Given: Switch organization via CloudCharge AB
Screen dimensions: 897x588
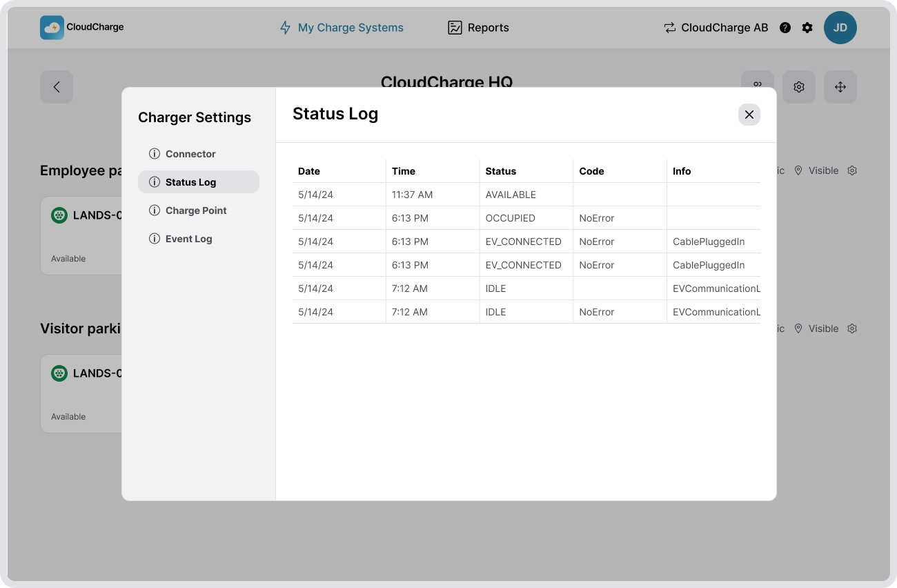Looking at the screenshot, I should tap(716, 28).
